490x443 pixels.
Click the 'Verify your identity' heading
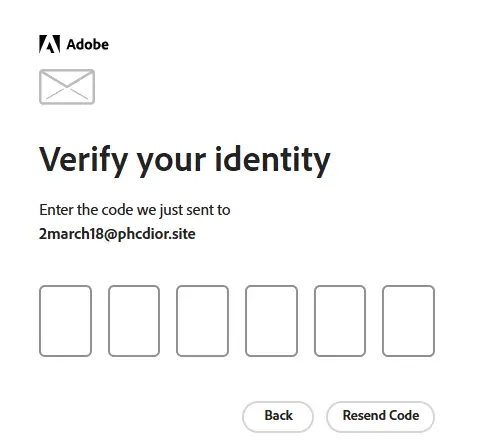[185, 161]
